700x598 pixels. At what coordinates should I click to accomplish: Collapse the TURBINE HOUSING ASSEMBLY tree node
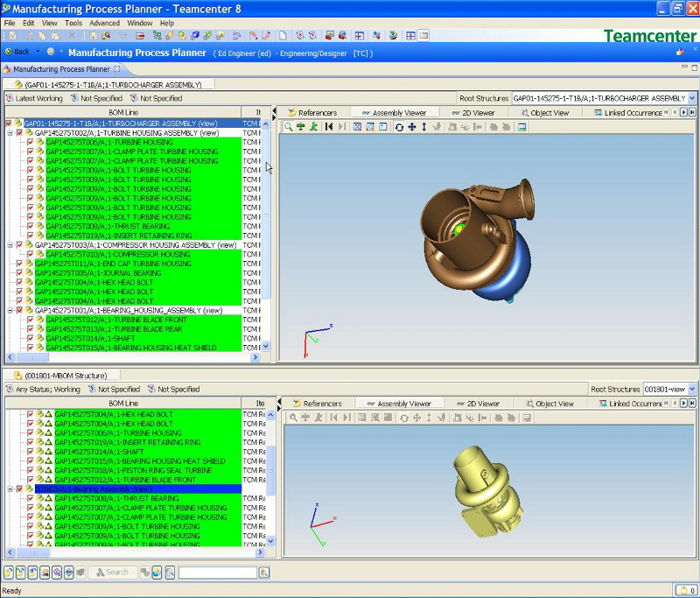pos(10,133)
